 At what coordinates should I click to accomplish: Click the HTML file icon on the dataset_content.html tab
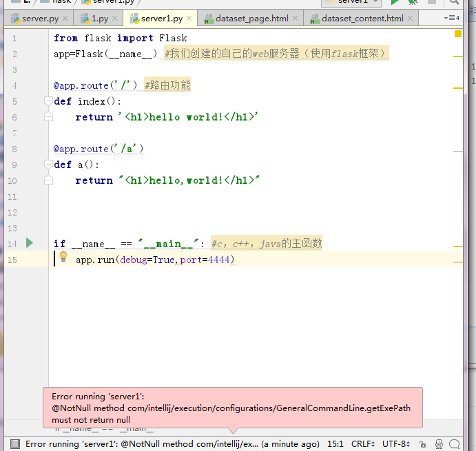[315, 19]
